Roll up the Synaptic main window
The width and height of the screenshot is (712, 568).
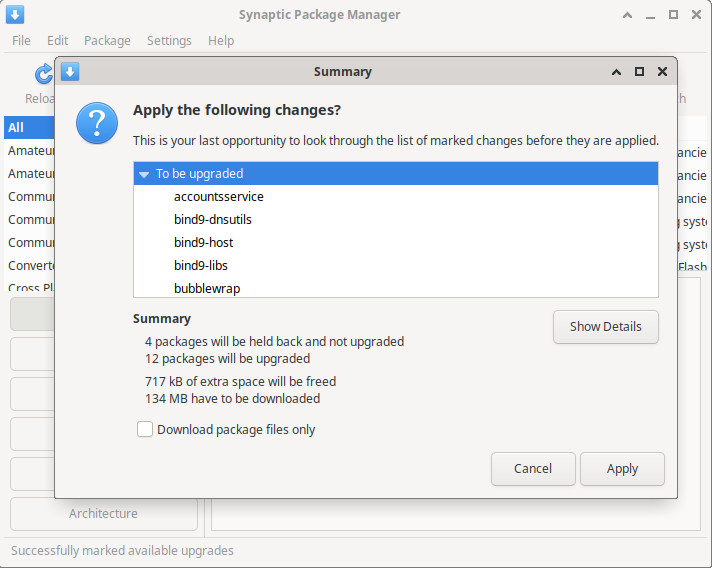click(x=628, y=15)
